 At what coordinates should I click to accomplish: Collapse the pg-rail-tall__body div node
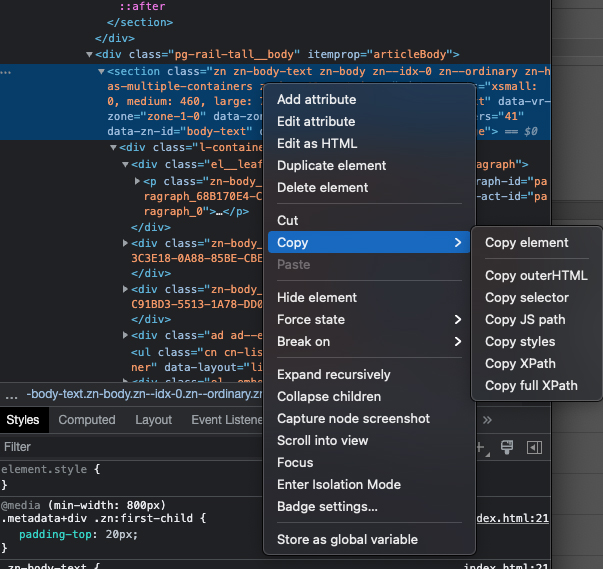pos(90,55)
